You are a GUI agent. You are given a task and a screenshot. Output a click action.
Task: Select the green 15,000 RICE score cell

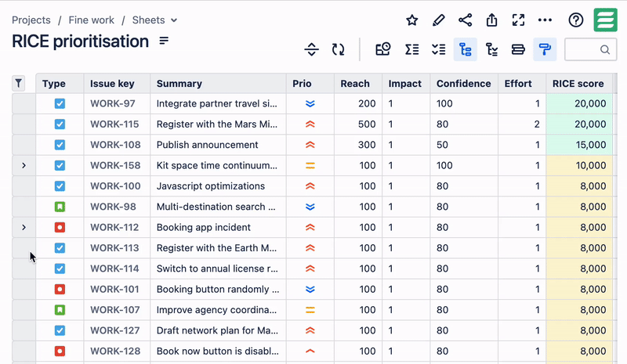pyautogui.click(x=579, y=145)
